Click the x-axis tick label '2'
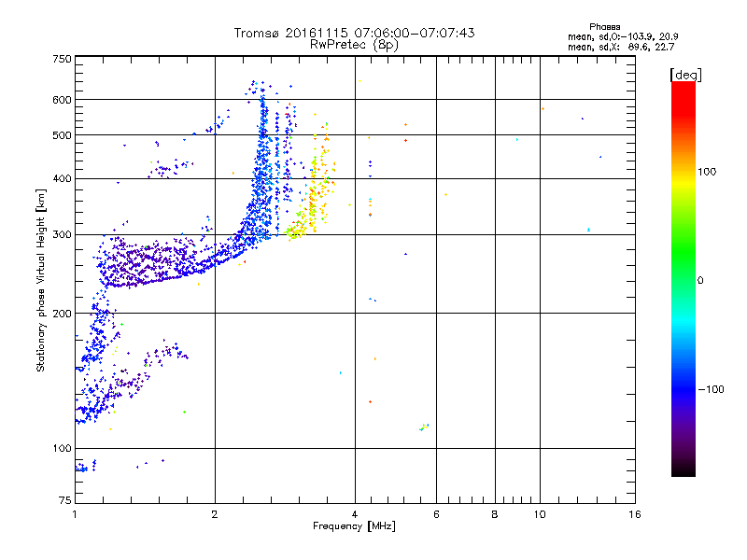Screen dimensions: 747x560 [215, 514]
